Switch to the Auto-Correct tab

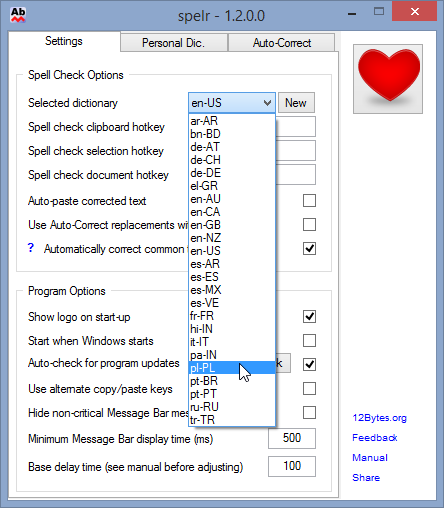282,43
